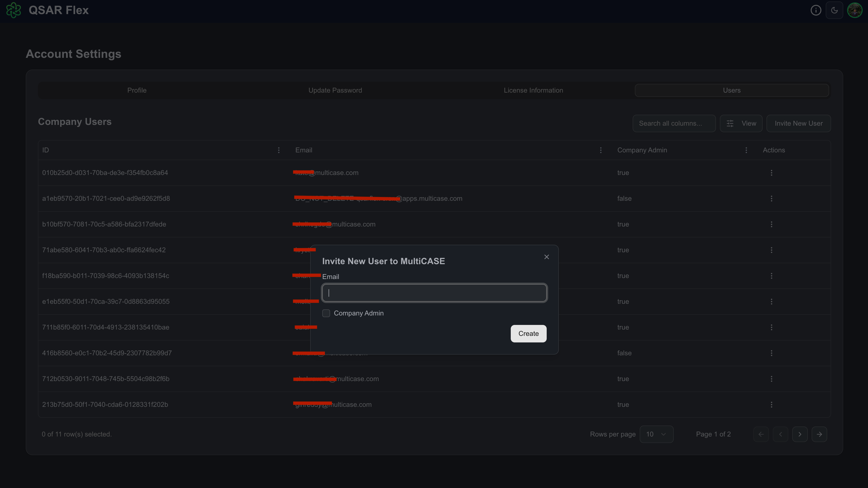
Task: Open Company Admin column options menu
Action: pyautogui.click(x=746, y=150)
